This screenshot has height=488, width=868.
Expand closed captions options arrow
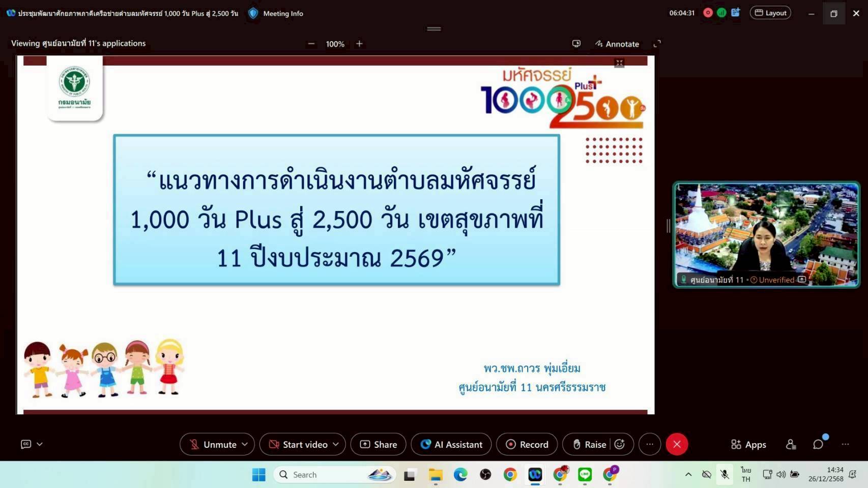[40, 444]
